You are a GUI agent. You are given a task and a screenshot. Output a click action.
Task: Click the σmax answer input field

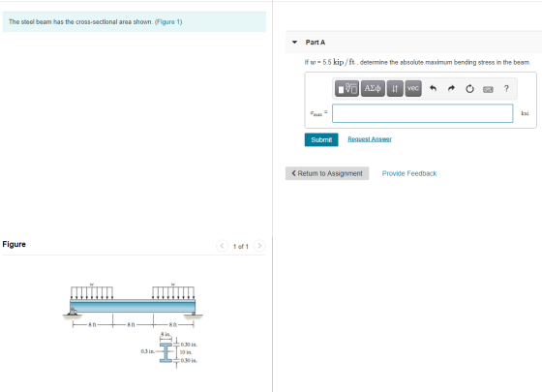point(422,113)
